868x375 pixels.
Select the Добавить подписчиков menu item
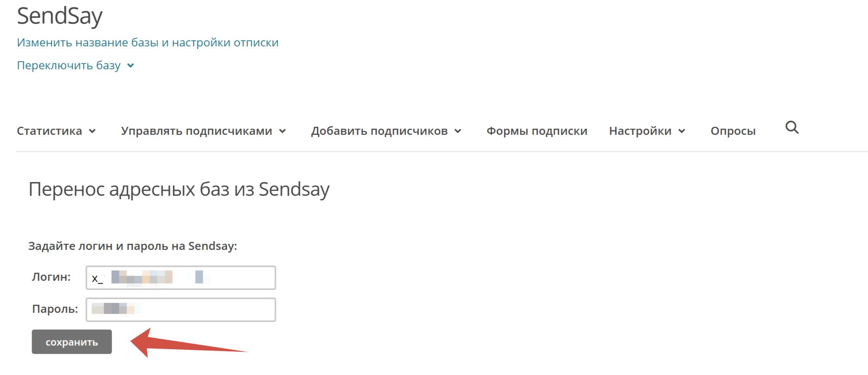[379, 131]
